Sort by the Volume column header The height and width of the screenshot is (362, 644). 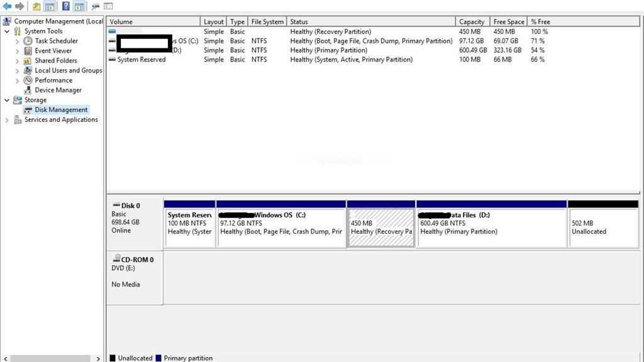point(153,21)
